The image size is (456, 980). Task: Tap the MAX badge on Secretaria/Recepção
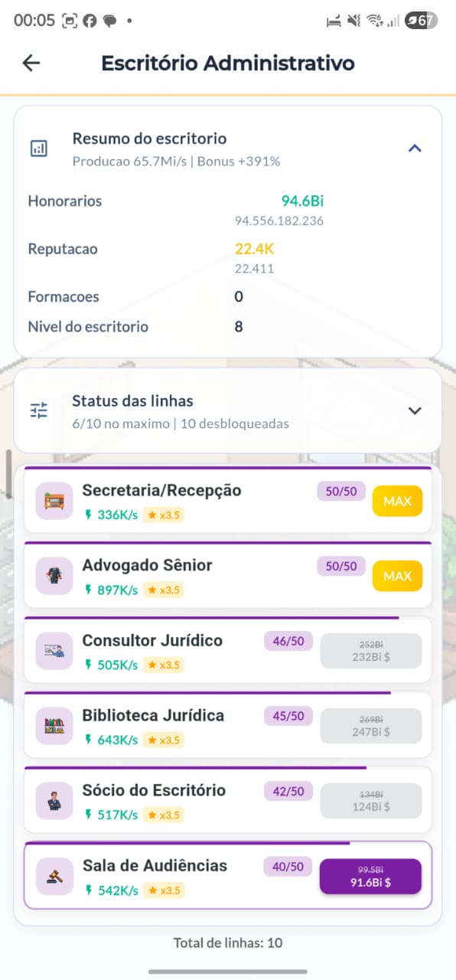click(397, 501)
